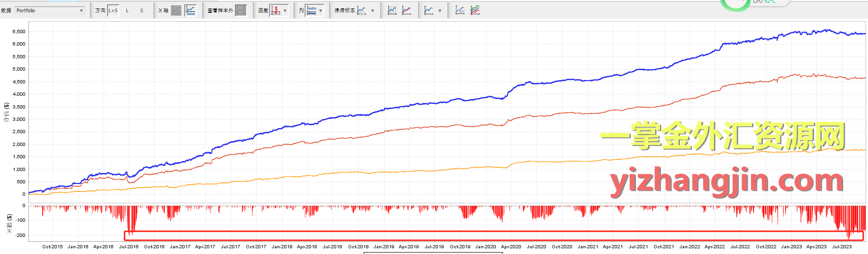The image size is (868, 254).
Task: Click the Jul-2016 date axis label
Action: pos(129,247)
